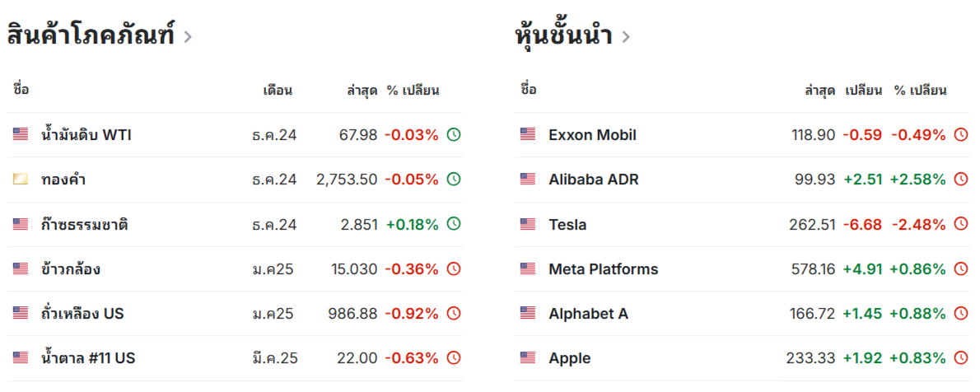Click the ล่าสุด column header in the stocks table

(820, 90)
